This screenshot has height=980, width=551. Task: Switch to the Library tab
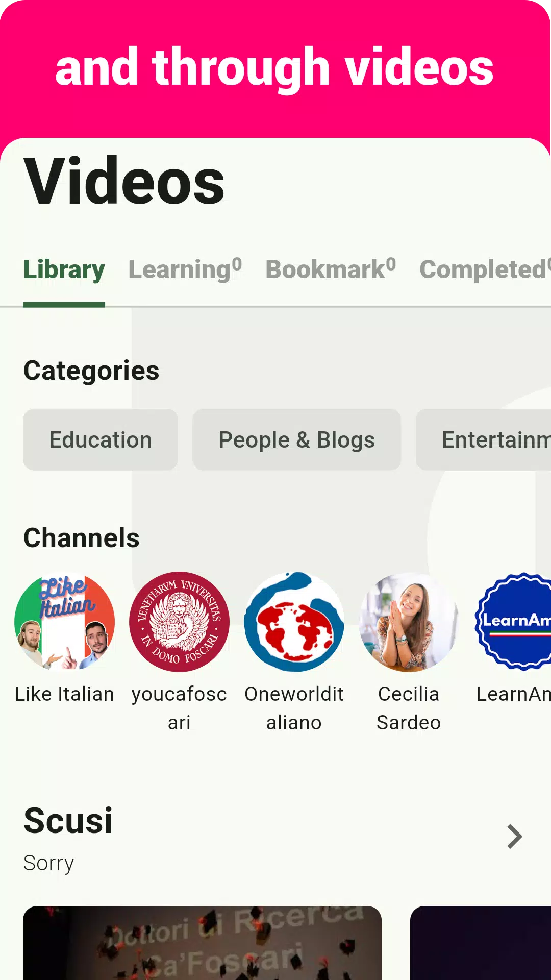point(64,270)
